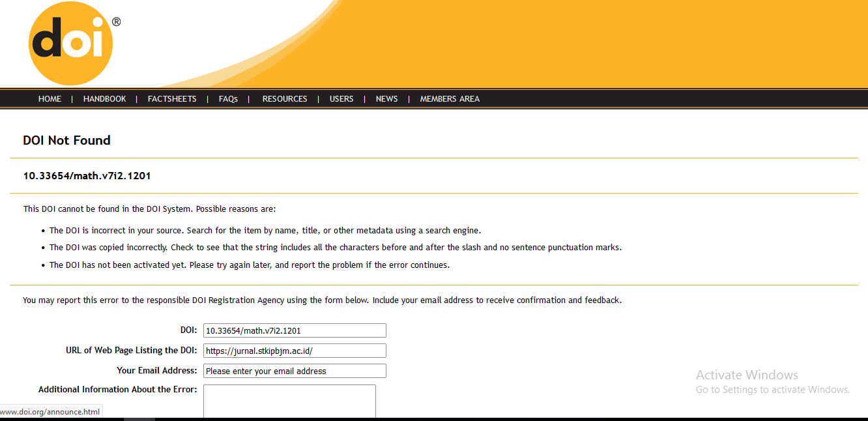Click the DOI input field
Viewport: 868px width, 421px height.
(295, 330)
